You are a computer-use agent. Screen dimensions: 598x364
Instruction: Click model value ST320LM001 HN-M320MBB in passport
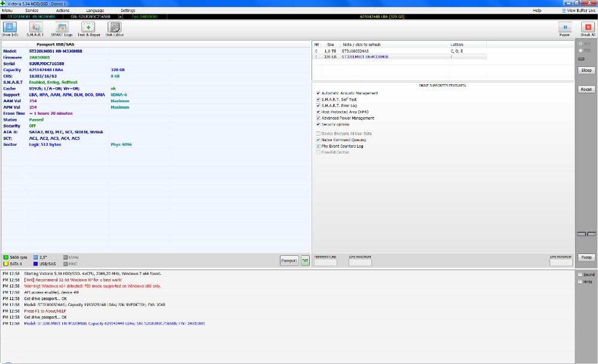pos(56,51)
